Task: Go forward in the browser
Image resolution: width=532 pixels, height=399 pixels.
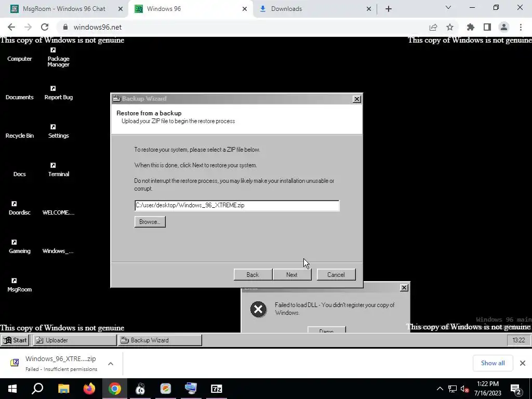Action: pyautogui.click(x=28, y=27)
